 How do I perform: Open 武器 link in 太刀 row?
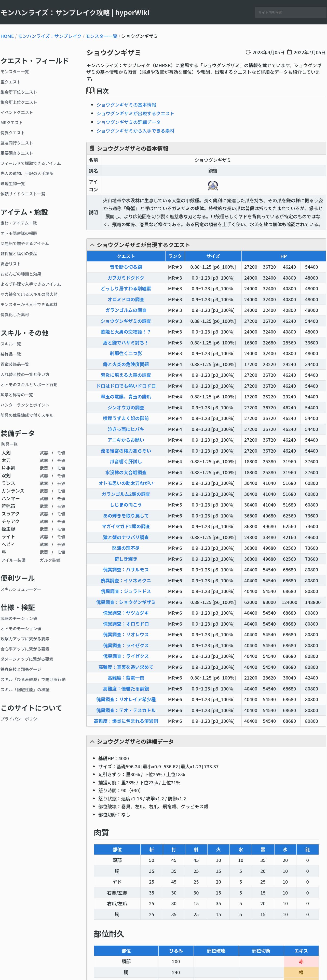(44, 461)
